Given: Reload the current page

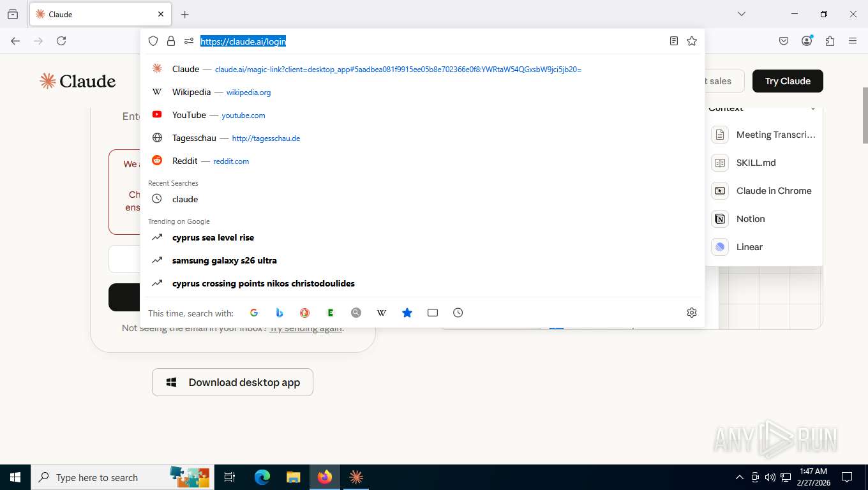Looking at the screenshot, I should coord(61,41).
